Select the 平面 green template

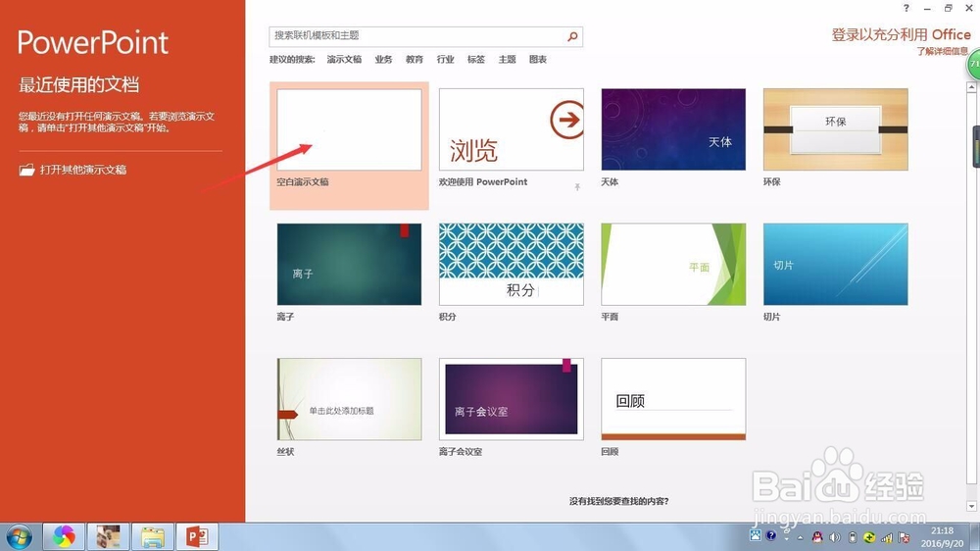(673, 264)
